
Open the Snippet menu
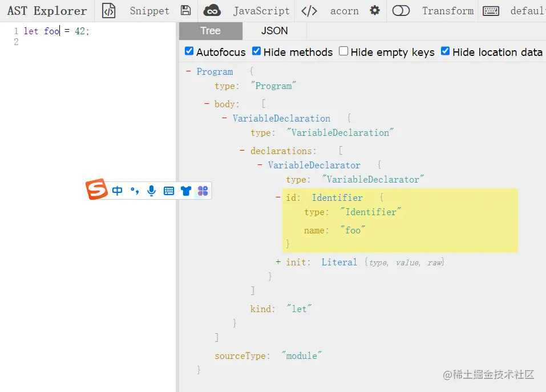pos(149,11)
